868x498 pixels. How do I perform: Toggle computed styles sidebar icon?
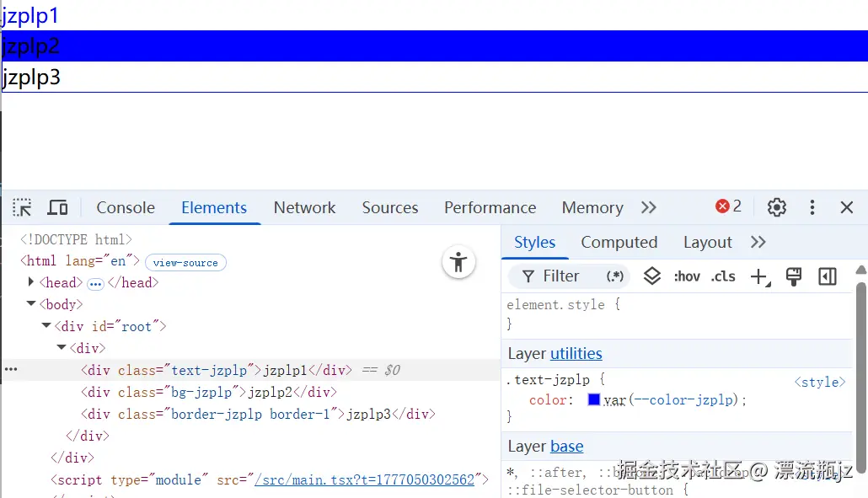pyautogui.click(x=828, y=276)
